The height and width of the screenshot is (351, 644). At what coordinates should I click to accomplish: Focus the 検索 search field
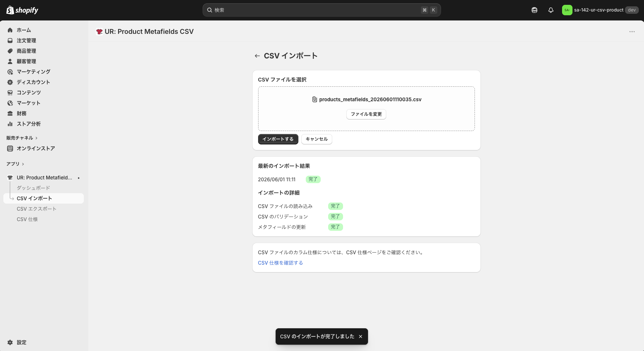321,10
